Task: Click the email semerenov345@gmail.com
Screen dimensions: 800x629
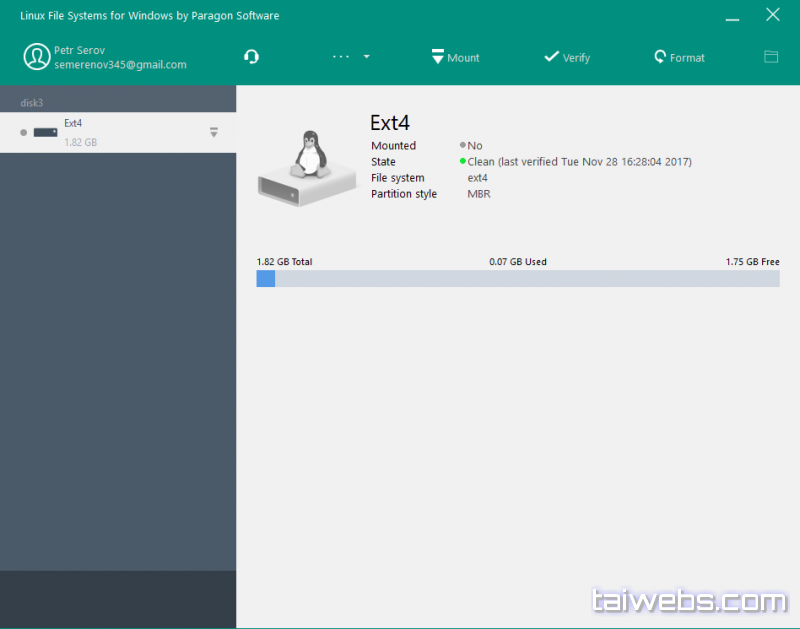Action: (120, 65)
